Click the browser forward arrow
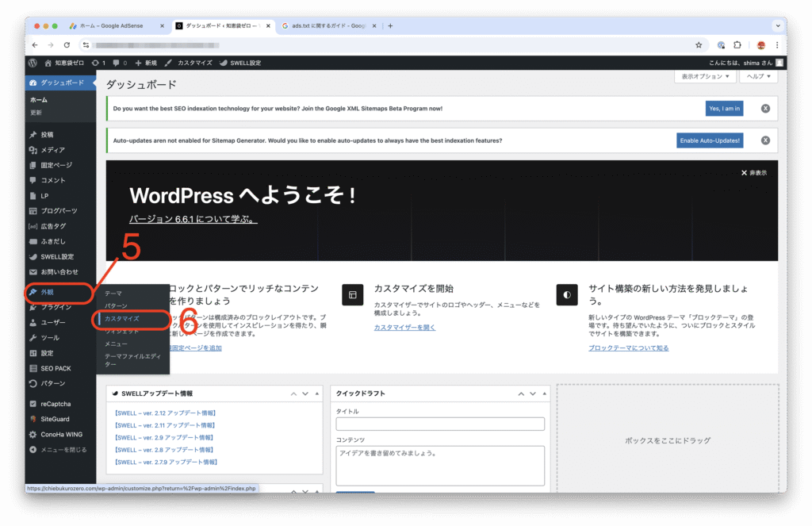This screenshot has width=812, height=526. tap(51, 45)
